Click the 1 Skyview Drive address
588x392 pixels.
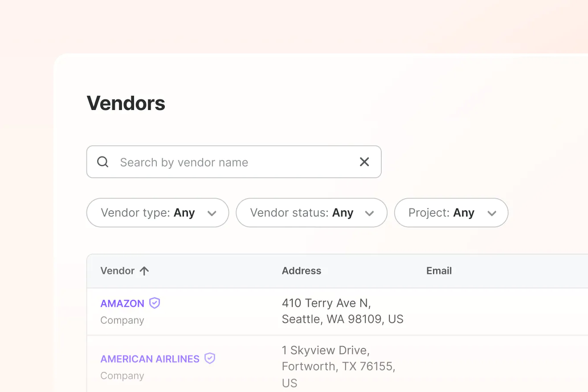339,366
